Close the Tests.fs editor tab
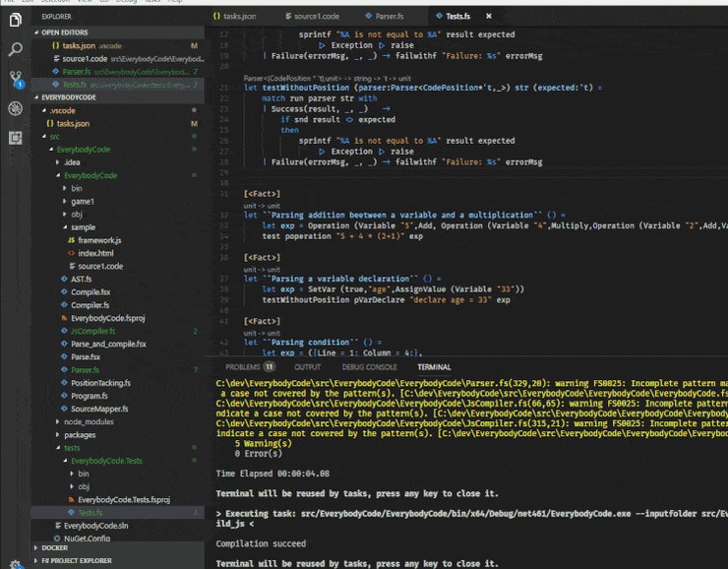Viewport: 728px width, 569px height. click(x=488, y=17)
